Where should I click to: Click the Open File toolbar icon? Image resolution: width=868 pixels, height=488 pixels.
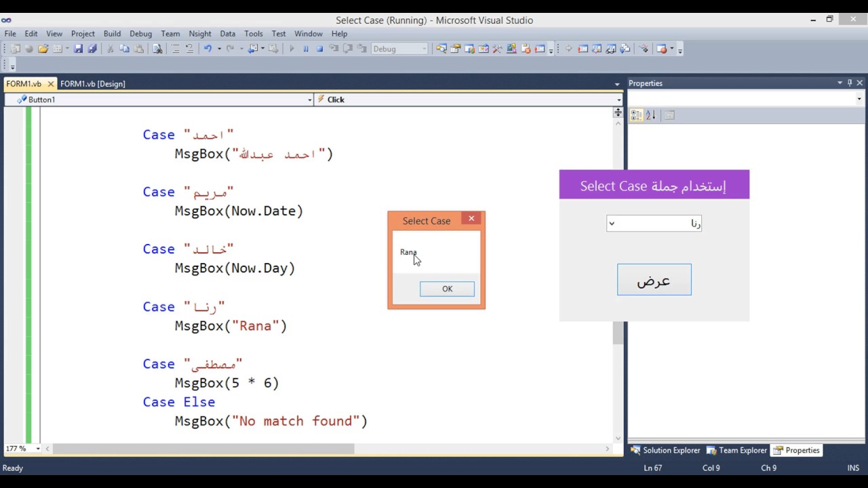point(43,49)
